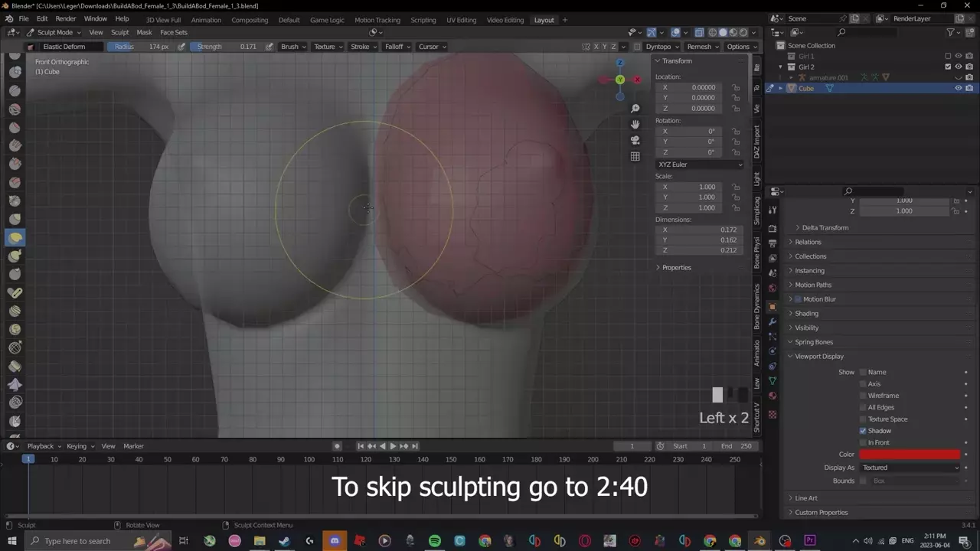Toggle camera view with the camera icon

[635, 140]
